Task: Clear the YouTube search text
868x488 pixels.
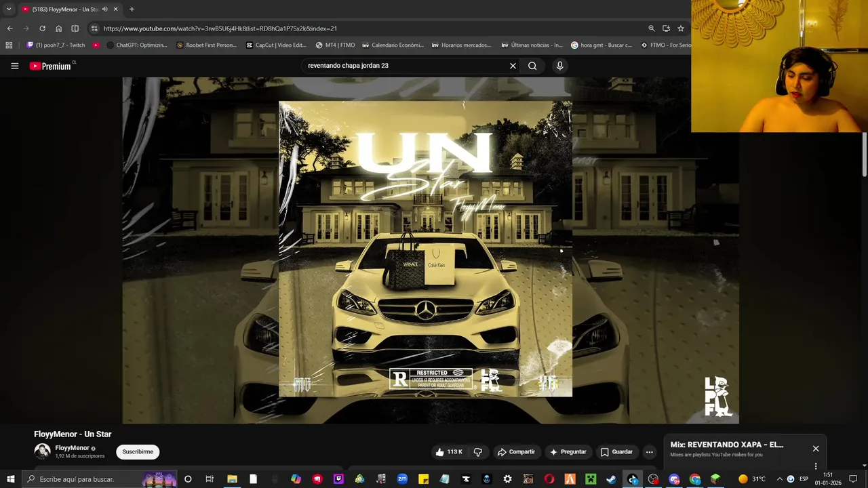Action: click(x=513, y=66)
